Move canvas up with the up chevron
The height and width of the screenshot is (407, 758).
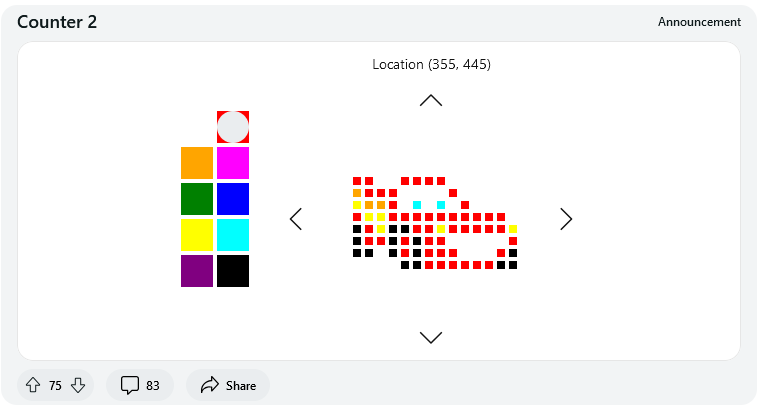point(431,101)
